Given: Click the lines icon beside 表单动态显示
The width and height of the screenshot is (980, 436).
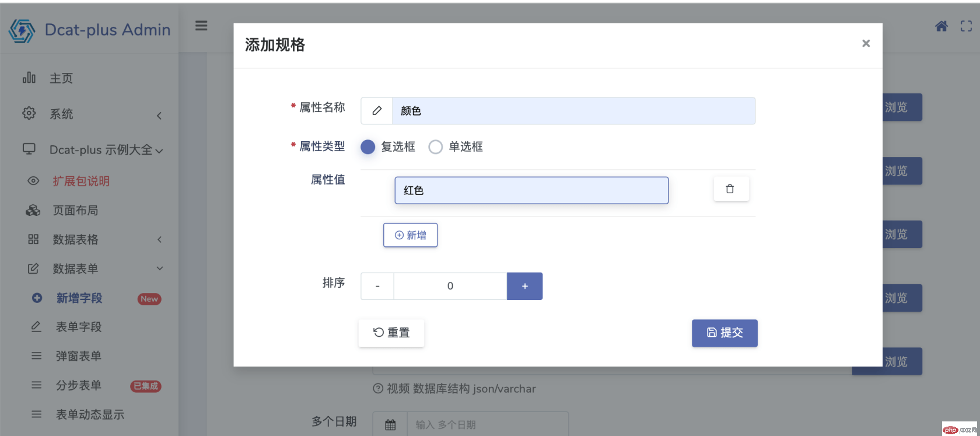Looking at the screenshot, I should pos(36,414).
